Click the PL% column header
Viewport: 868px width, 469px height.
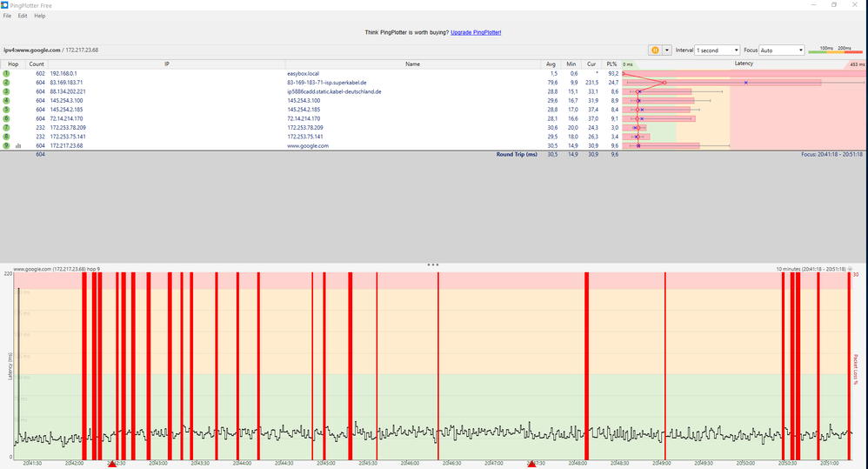tap(614, 64)
